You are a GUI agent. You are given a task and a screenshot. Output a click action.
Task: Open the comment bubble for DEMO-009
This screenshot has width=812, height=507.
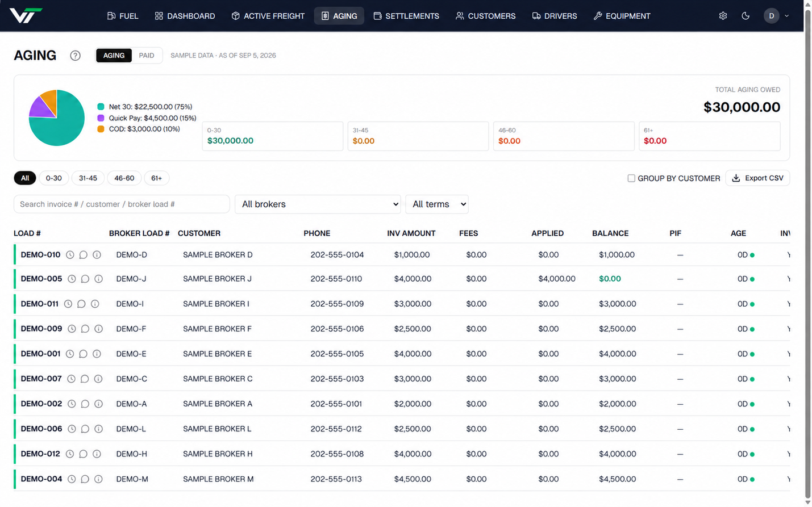[x=85, y=329]
